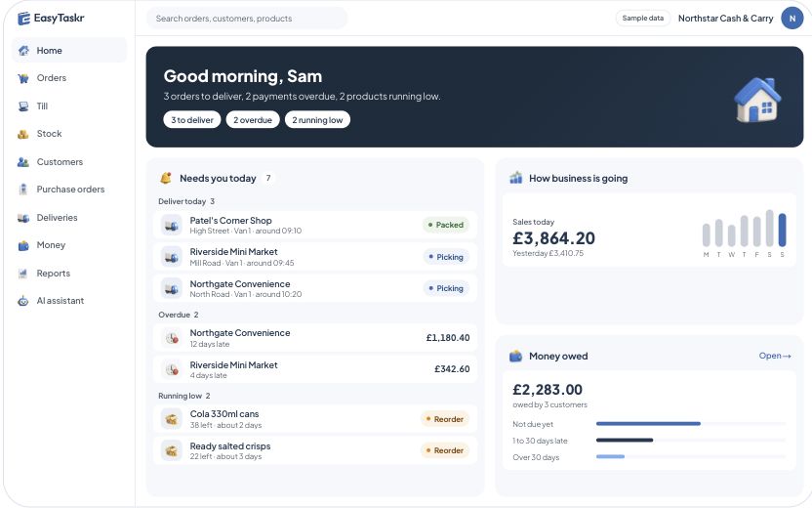This screenshot has height=508, width=812.
Task: Click the £342.60 overdue amount
Action: click(x=452, y=369)
